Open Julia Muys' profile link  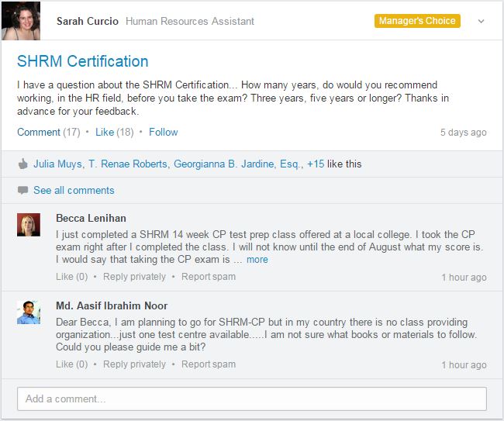pos(57,164)
